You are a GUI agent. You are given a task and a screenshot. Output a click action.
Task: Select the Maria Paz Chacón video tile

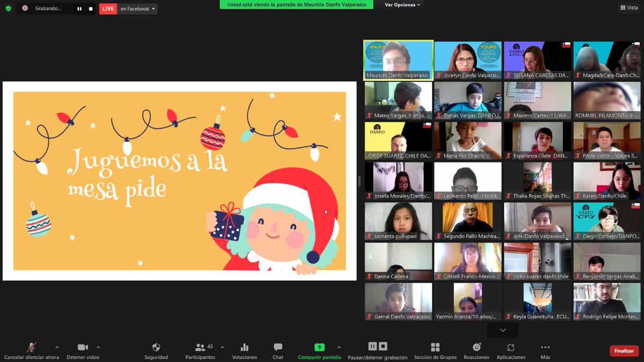(x=467, y=141)
